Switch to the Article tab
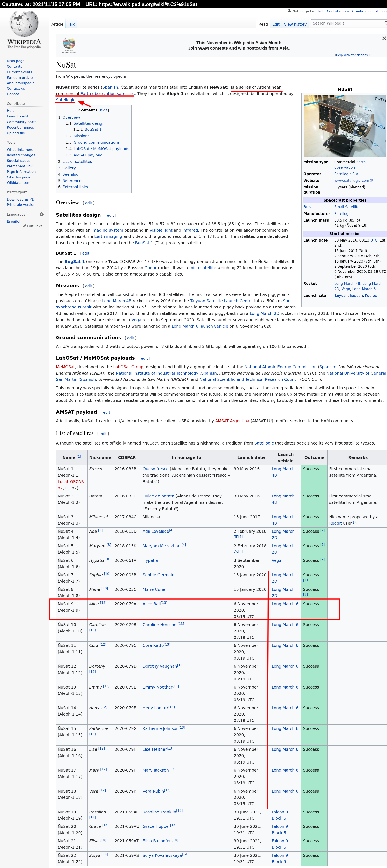Screen dimensions: 387x868 tap(57, 24)
